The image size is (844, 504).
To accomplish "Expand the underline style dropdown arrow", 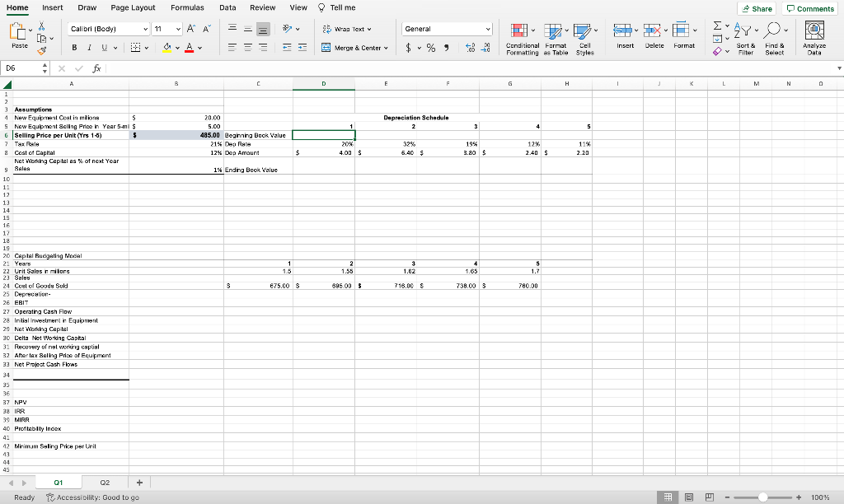I will 115,48.
